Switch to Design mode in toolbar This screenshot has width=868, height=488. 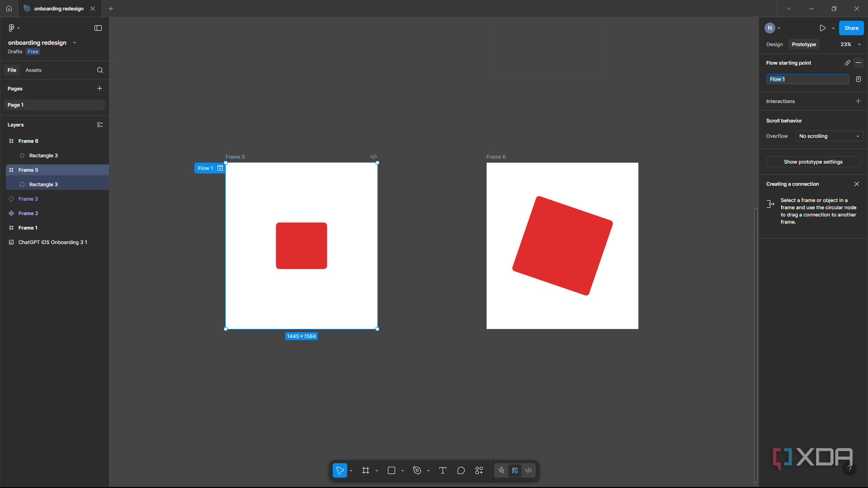click(x=515, y=470)
